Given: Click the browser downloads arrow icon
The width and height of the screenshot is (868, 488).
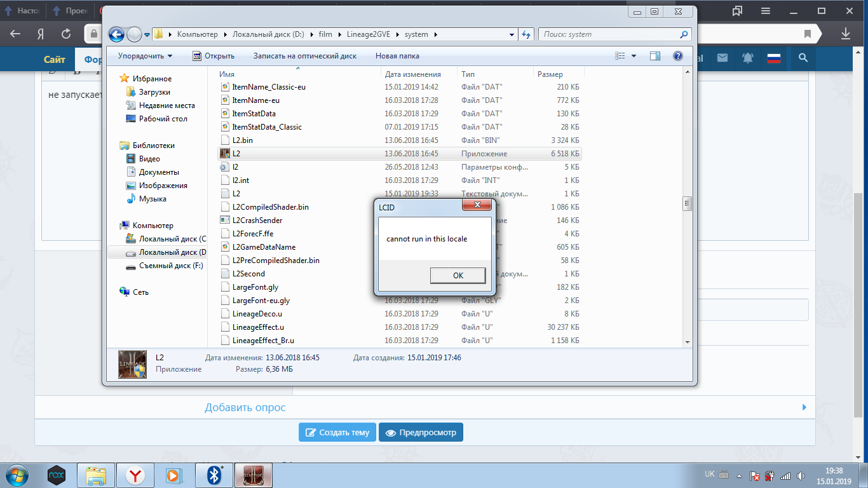Looking at the screenshot, I should tap(846, 34).
